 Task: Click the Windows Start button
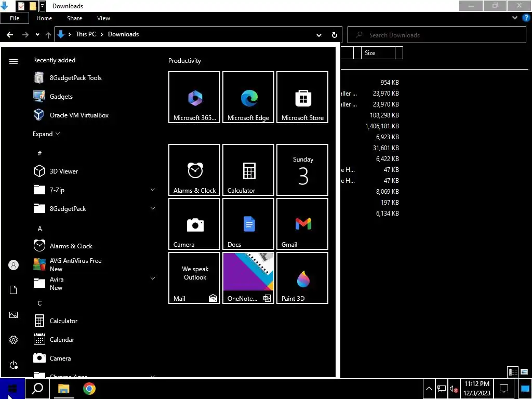pyautogui.click(x=12, y=389)
